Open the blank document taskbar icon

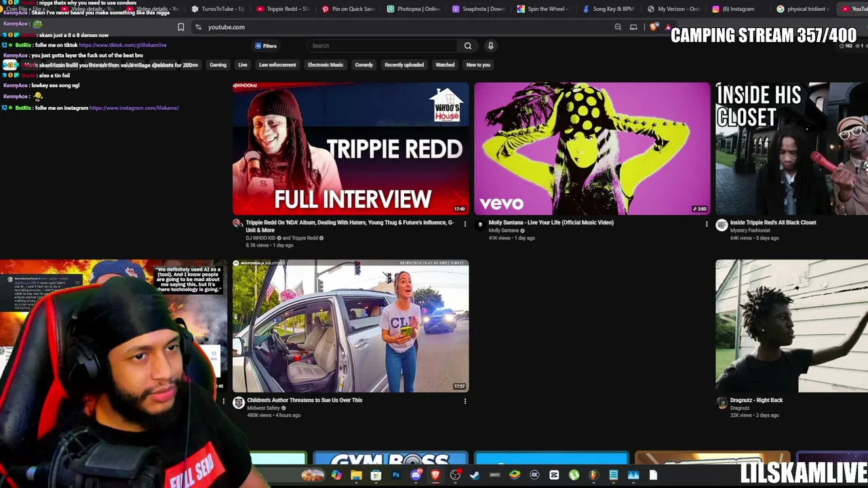(x=653, y=475)
